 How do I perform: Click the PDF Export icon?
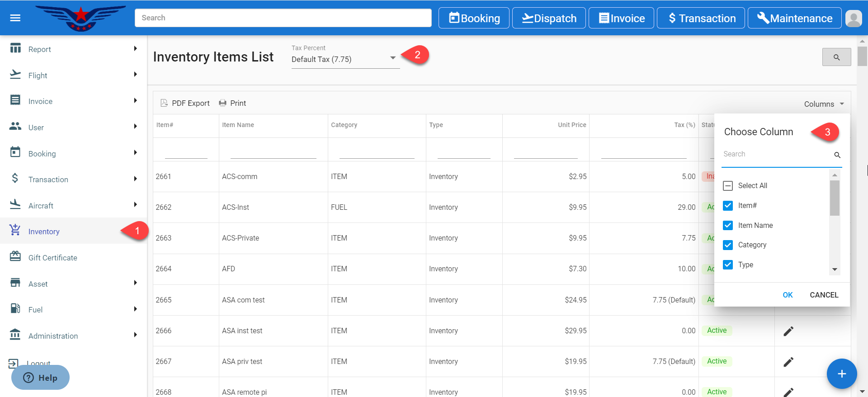pos(164,103)
